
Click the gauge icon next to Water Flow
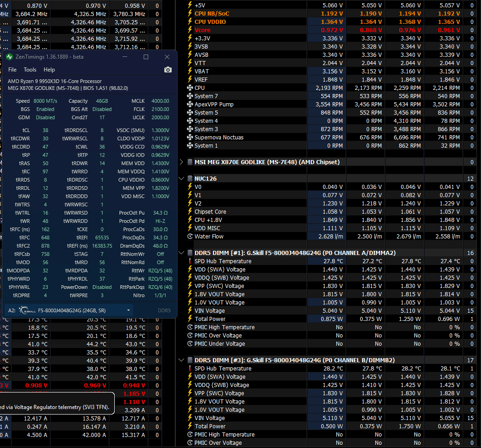pyautogui.click(x=190, y=236)
